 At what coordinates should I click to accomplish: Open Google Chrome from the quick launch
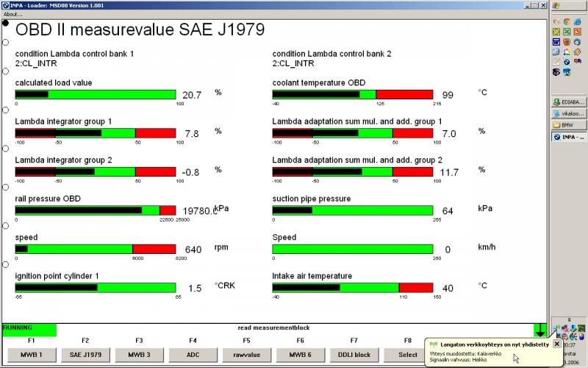pyautogui.click(x=567, y=21)
